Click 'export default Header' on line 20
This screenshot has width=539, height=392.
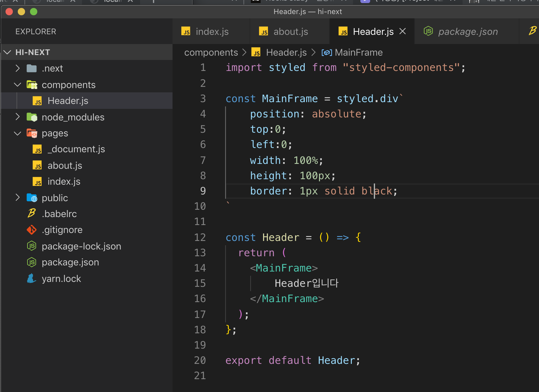click(290, 360)
